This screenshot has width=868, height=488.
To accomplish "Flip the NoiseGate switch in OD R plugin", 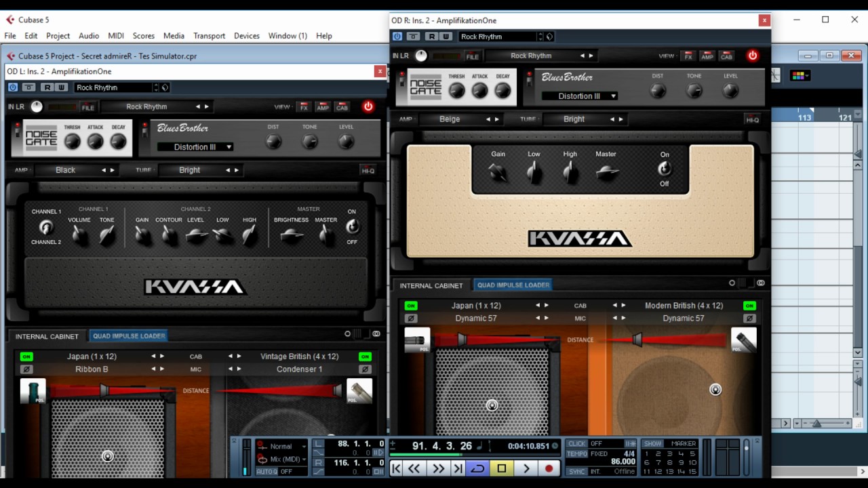I will 402,81.
